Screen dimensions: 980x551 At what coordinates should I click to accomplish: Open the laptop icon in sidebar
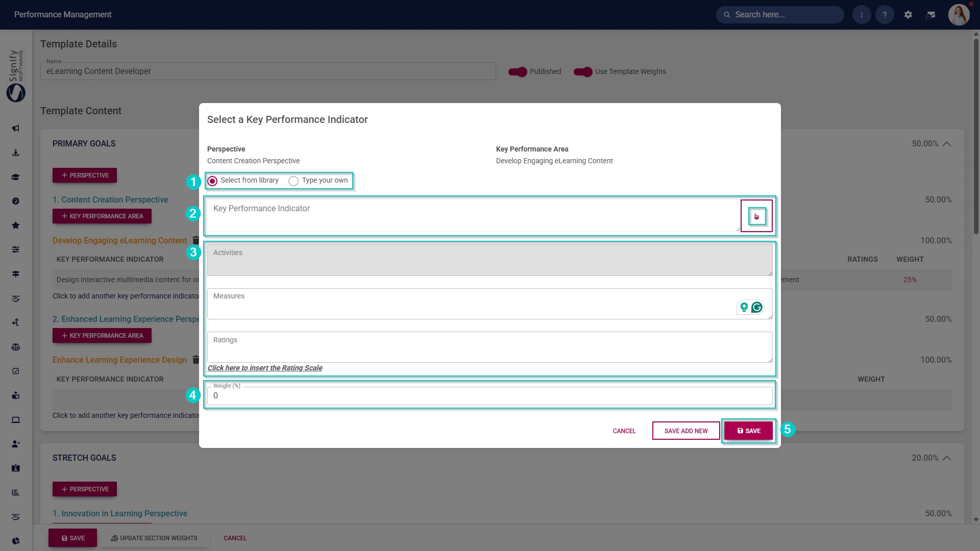point(16,420)
